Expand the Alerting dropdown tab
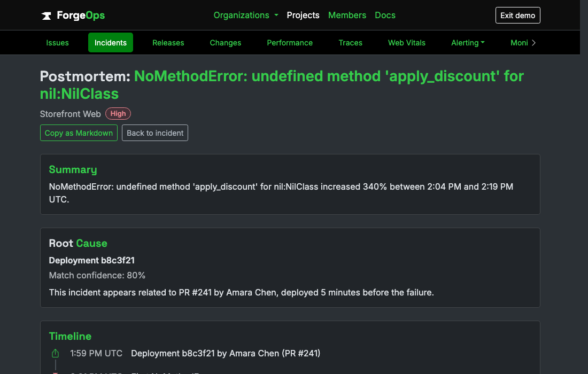 [x=468, y=43]
